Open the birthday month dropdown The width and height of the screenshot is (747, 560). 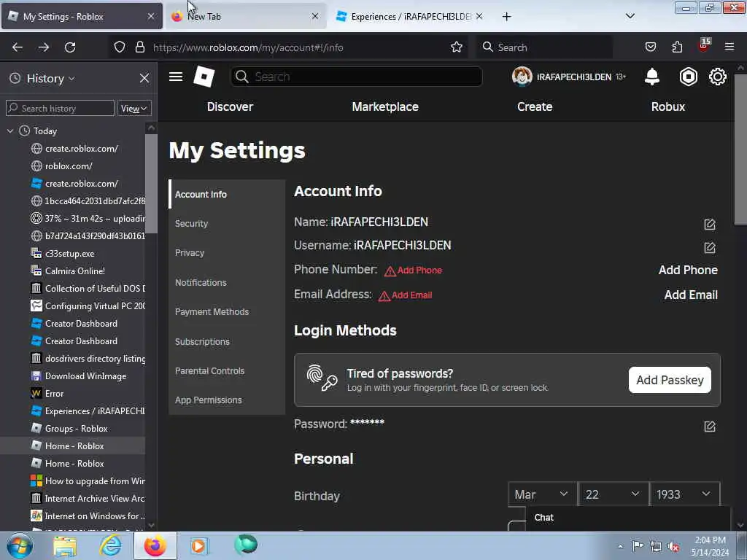(x=542, y=494)
